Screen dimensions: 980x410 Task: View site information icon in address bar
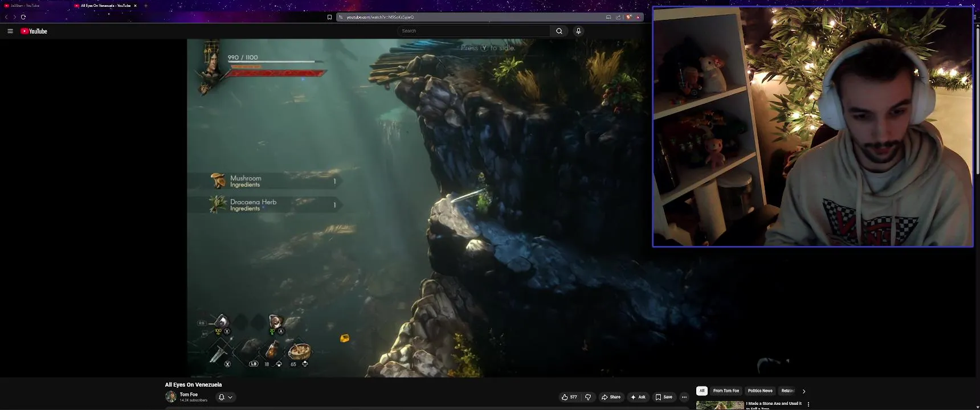click(341, 17)
